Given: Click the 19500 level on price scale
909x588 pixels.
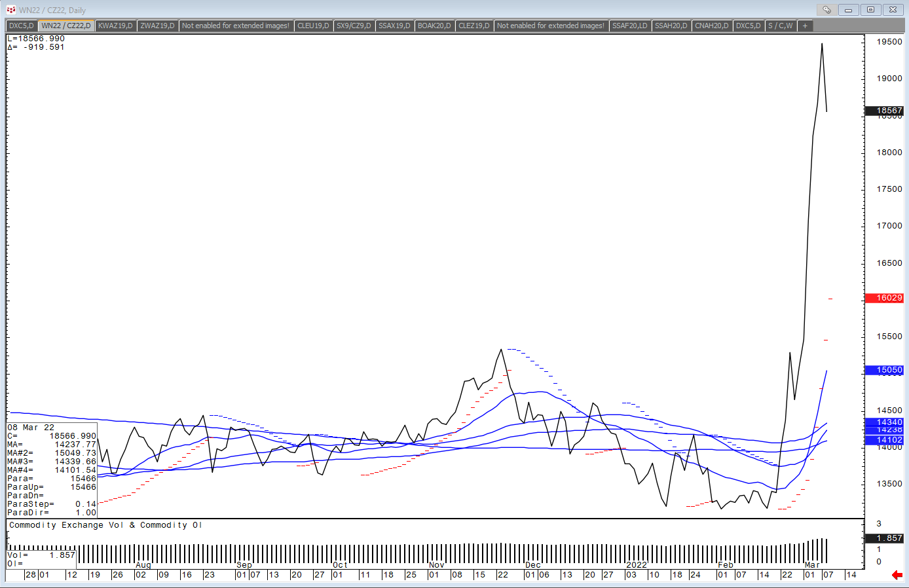Looking at the screenshot, I should point(889,41).
